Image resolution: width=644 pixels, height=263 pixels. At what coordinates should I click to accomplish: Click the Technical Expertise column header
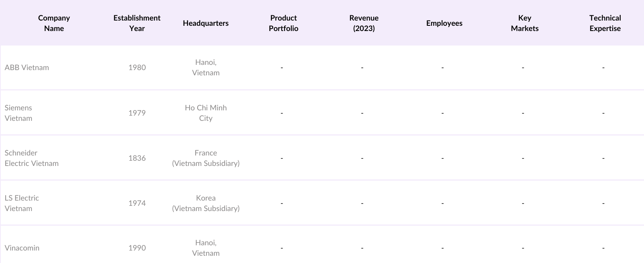coord(605,23)
